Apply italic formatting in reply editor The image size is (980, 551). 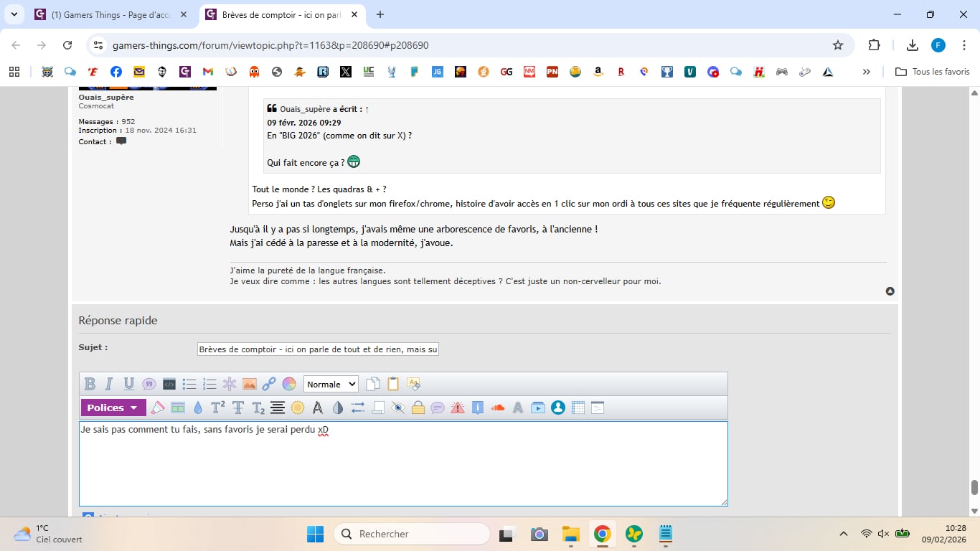(109, 384)
